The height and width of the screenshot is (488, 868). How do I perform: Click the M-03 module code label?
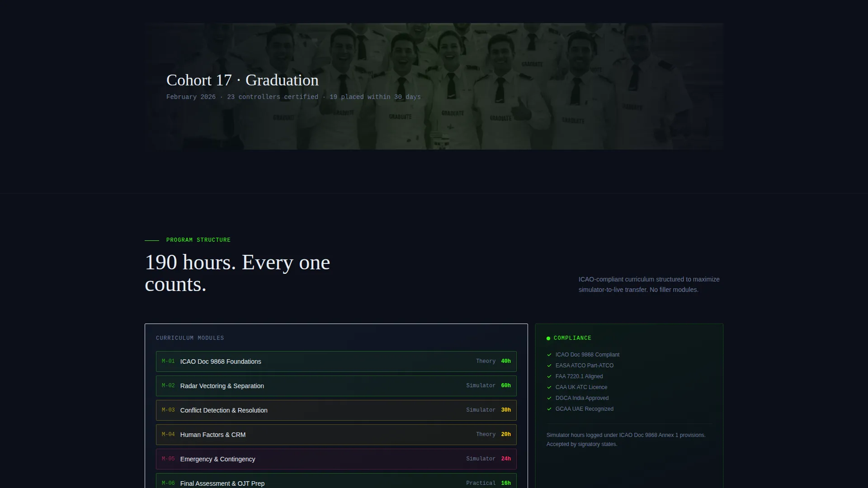[x=168, y=410]
